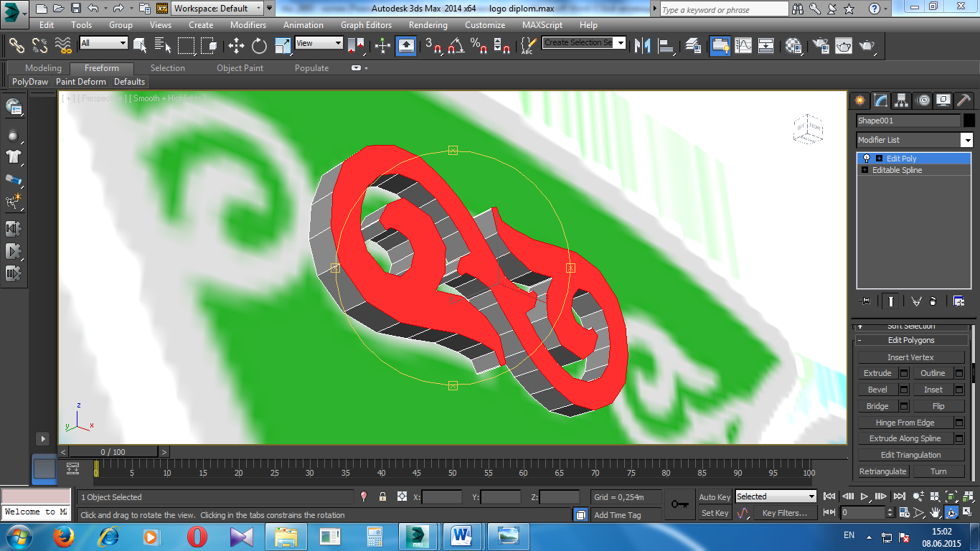Click the Bevel button
The image size is (980, 551).
877,390
